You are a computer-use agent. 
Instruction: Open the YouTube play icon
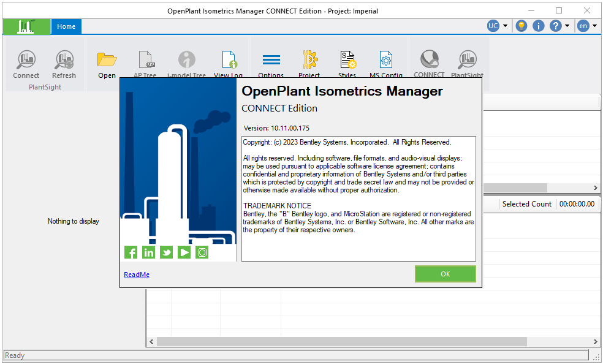184,252
